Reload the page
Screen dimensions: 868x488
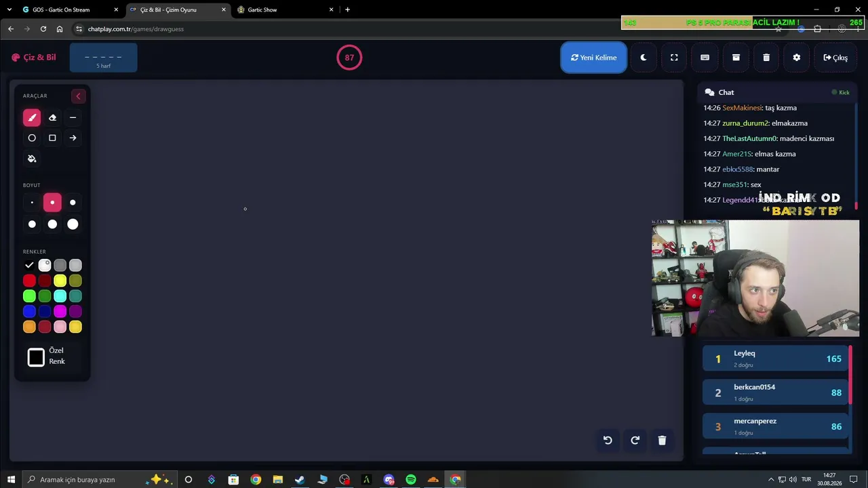coord(43,28)
